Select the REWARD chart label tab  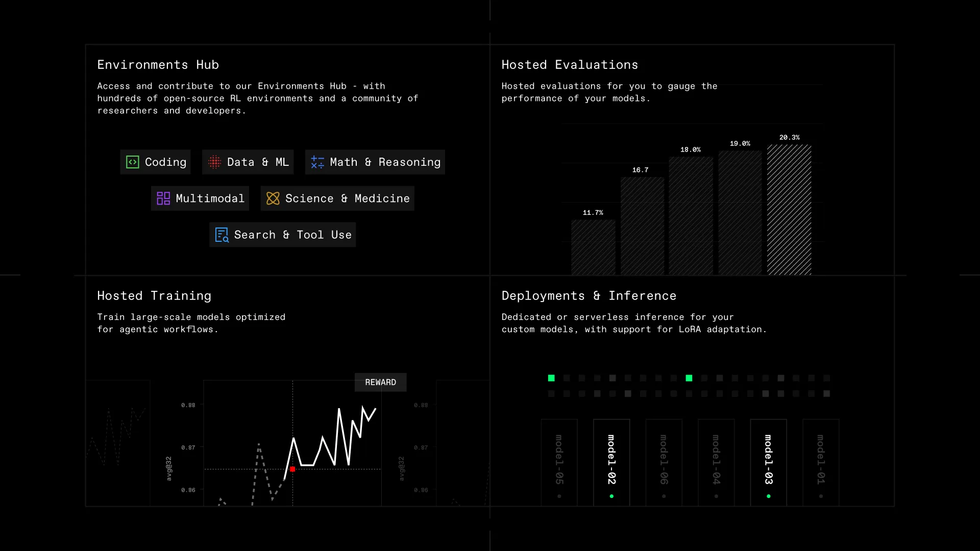point(380,382)
